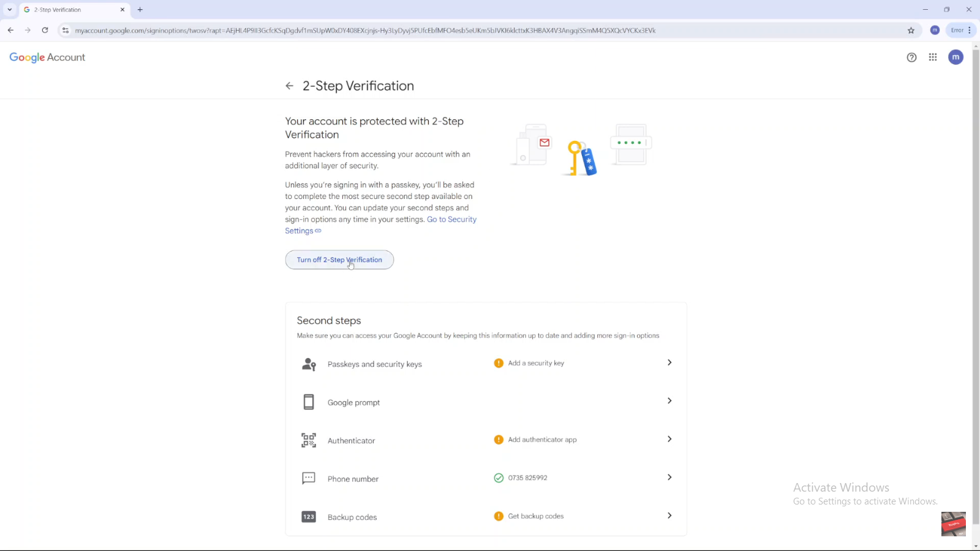Click the phone number 0735 825992
The width and height of the screenshot is (980, 551).
[527, 478]
